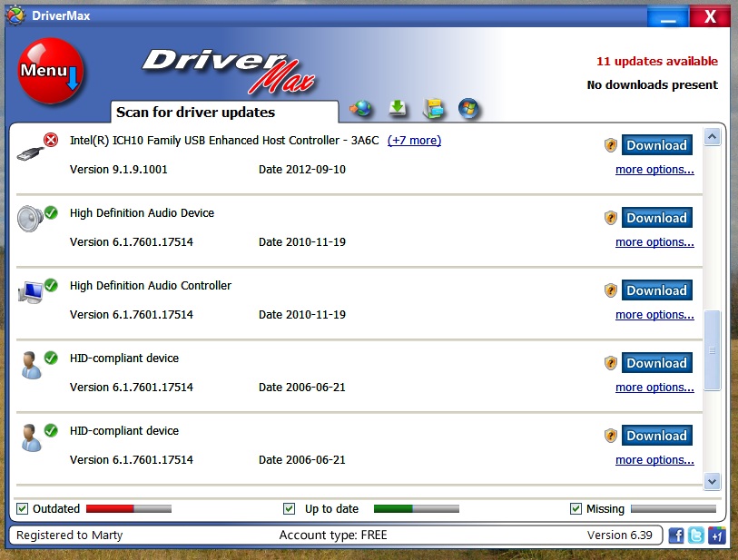Image resolution: width=738 pixels, height=560 pixels.
Task: Click the monitor icon for High Definition Audio Controller
Action: coord(31,292)
